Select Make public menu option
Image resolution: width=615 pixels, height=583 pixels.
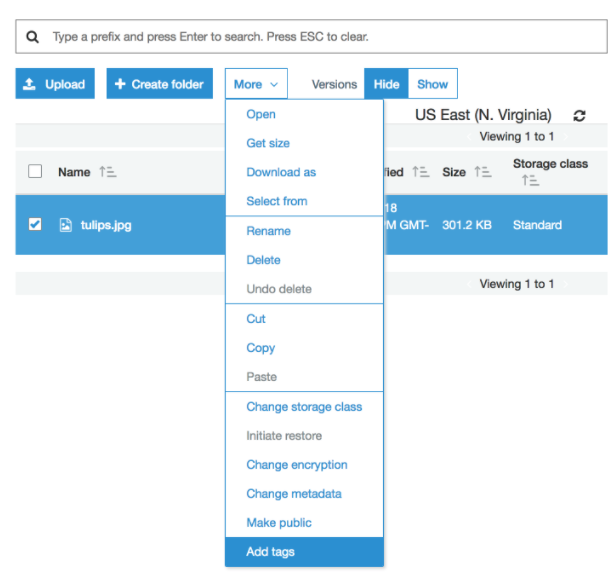[279, 523]
